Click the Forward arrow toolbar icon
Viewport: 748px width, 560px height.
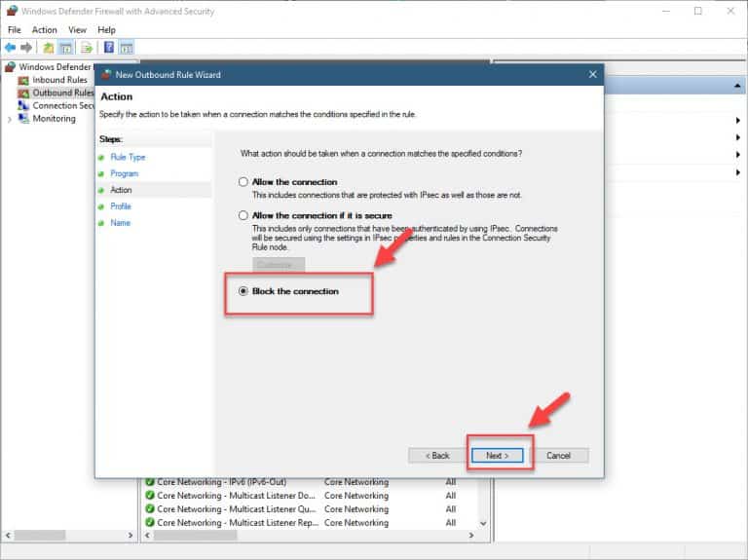coord(26,47)
